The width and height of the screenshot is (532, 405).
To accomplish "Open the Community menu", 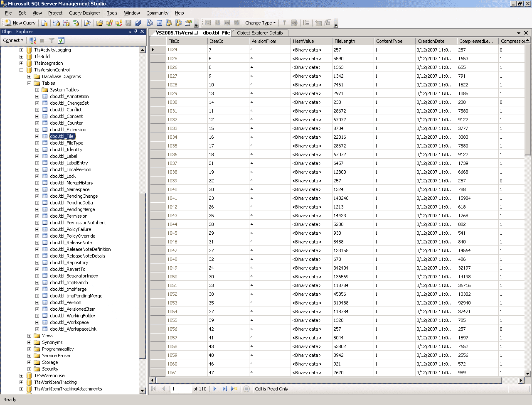I will click(158, 13).
